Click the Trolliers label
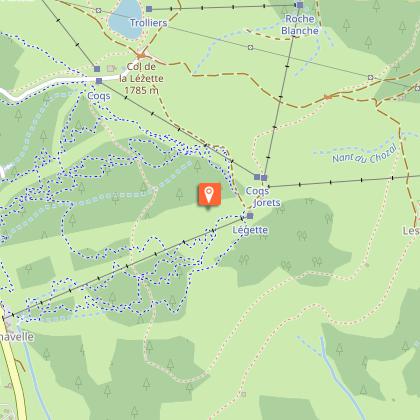The image size is (420, 420). tap(148, 23)
